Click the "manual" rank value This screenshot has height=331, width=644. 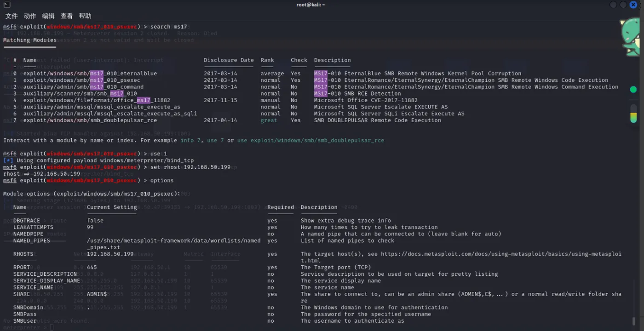coord(270,100)
